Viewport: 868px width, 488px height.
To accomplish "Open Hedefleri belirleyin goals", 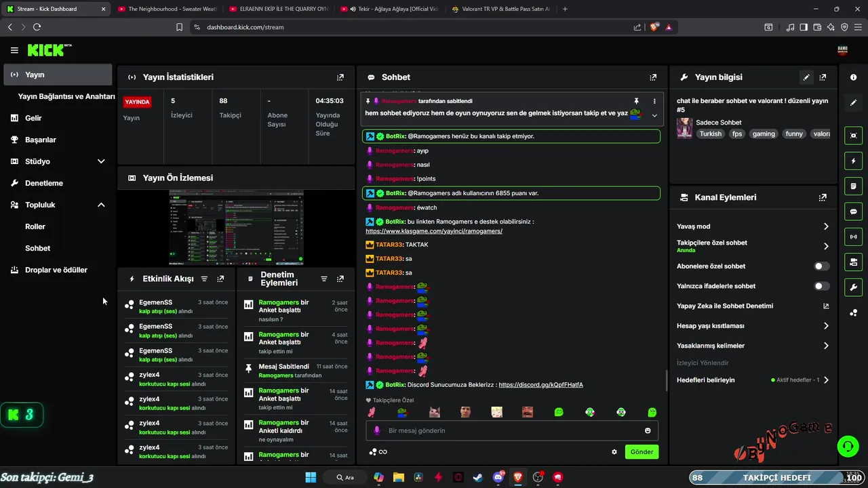I will point(753,380).
